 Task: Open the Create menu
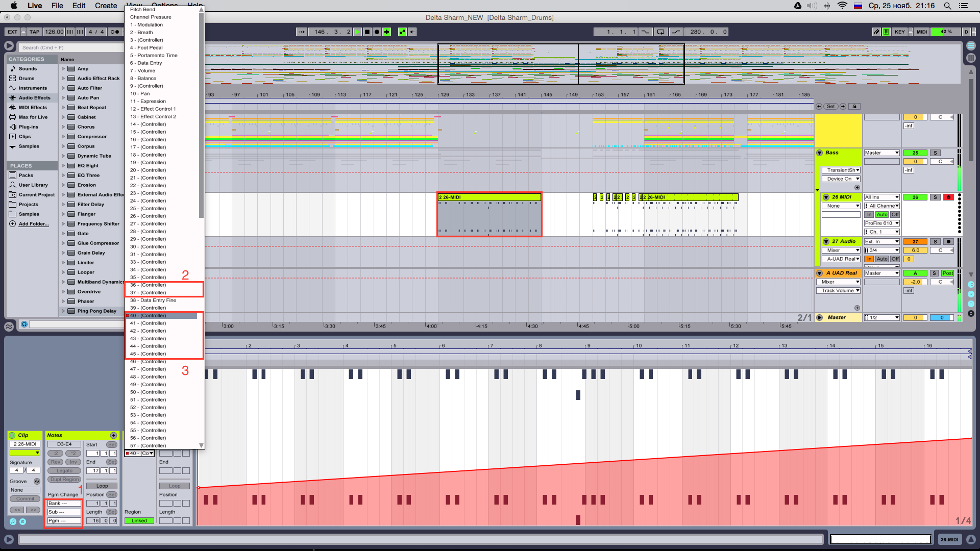point(106,6)
